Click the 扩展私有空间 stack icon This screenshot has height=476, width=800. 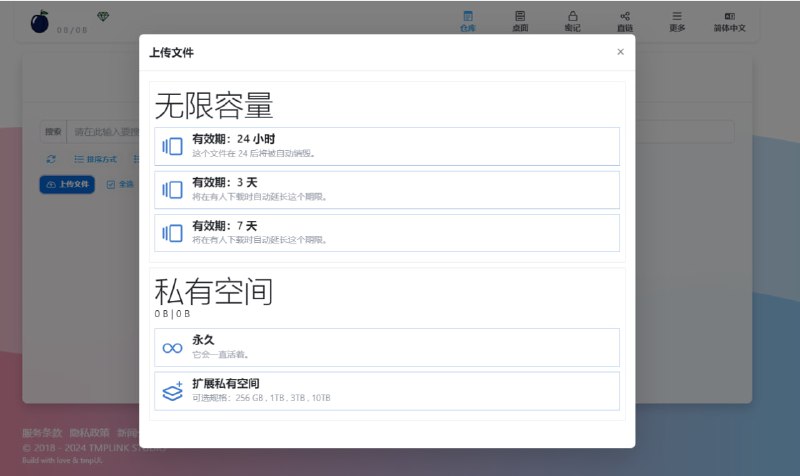[173, 391]
